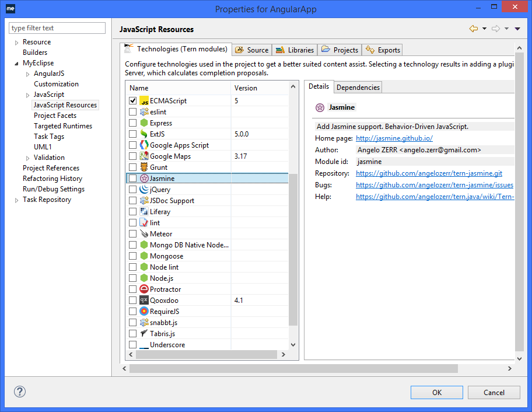Collapse the MyEclipse tree node

pos(17,64)
